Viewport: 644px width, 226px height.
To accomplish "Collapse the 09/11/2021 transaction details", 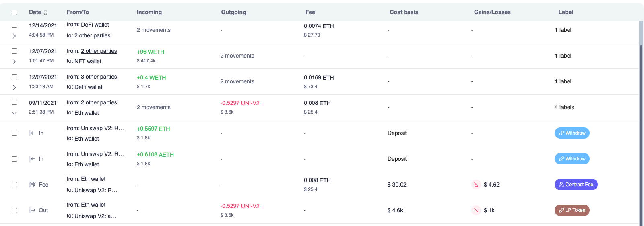I will (14, 113).
